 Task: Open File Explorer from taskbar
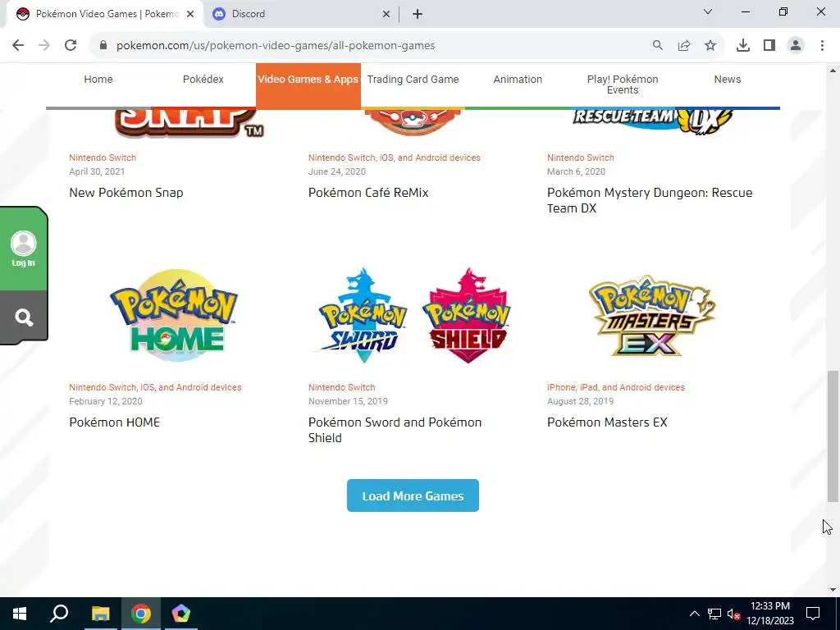coord(100,614)
